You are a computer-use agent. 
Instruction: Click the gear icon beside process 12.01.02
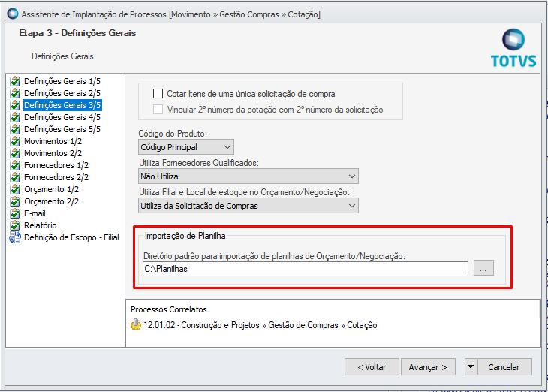click(136, 325)
